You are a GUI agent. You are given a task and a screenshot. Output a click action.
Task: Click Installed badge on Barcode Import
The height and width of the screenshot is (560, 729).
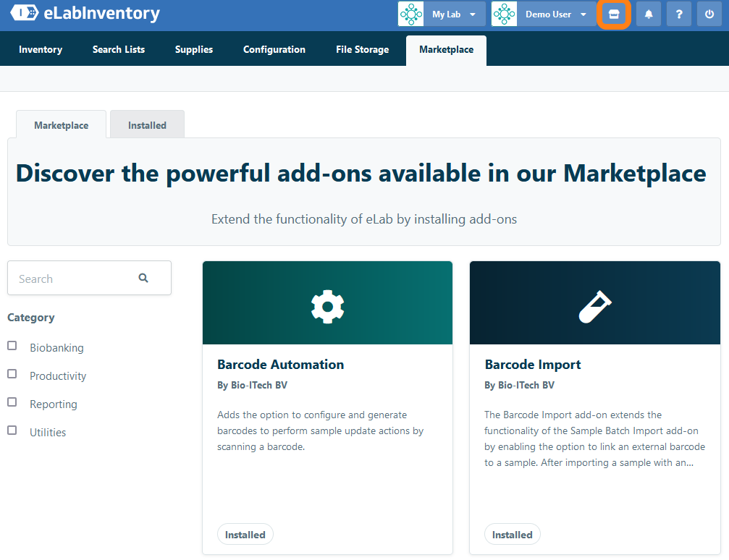click(x=512, y=535)
